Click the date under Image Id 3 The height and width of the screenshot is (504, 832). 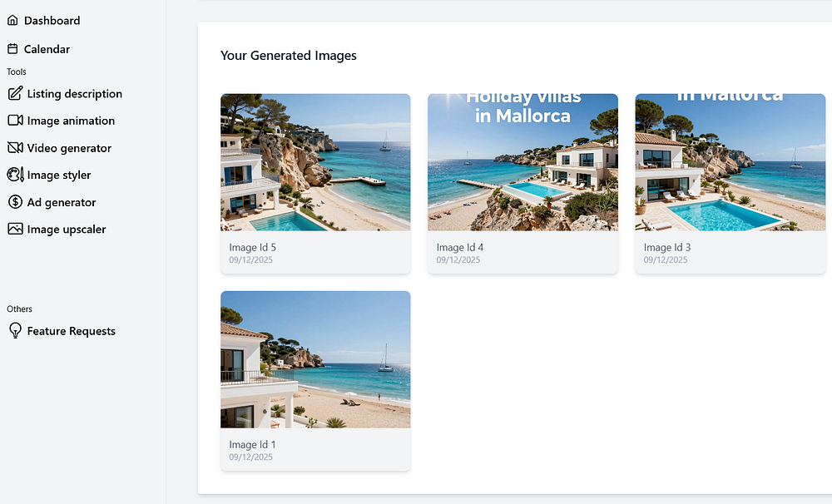pos(666,260)
